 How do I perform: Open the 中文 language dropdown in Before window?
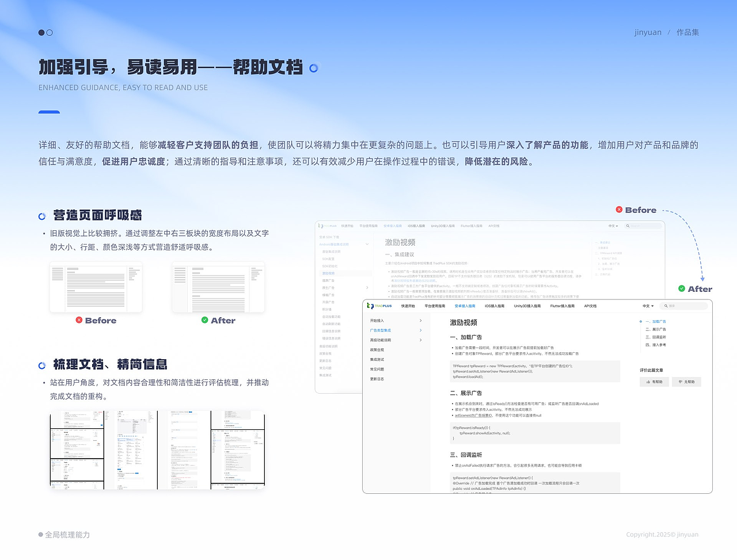(614, 226)
